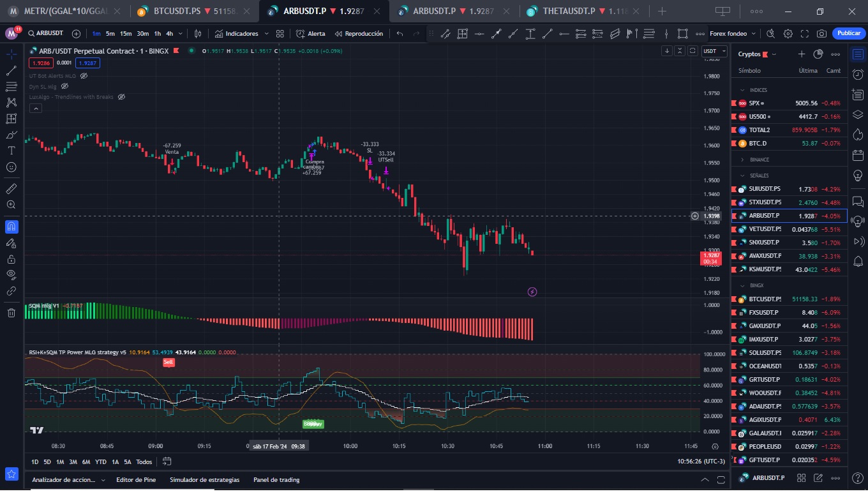
Task: Start bar replay with the Reproducción button
Action: point(359,34)
